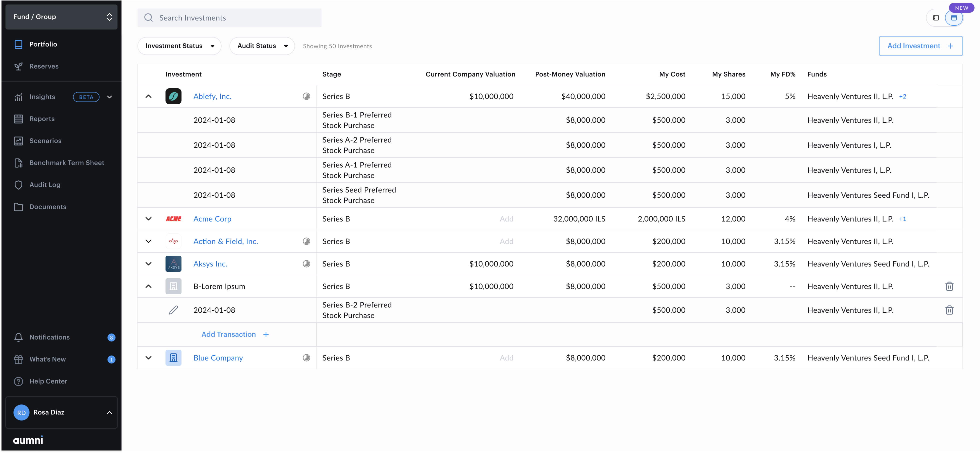Click the Aksys company logo
980x453 pixels.
[x=173, y=264]
